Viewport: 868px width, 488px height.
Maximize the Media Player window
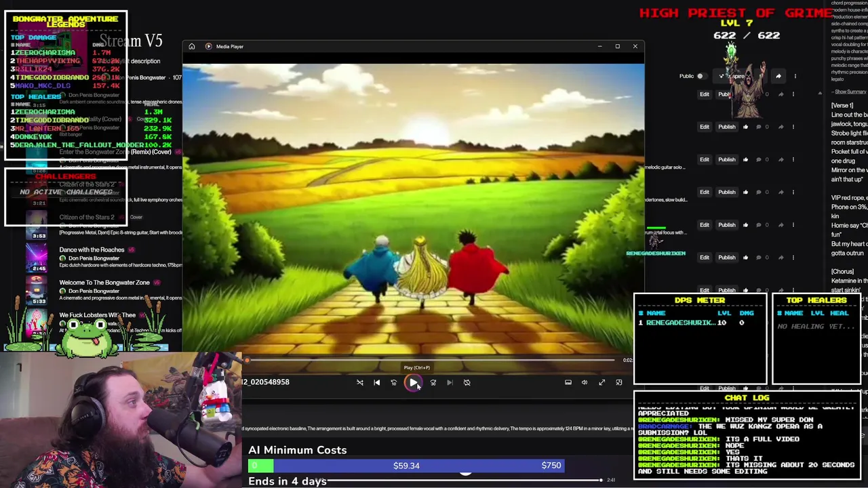617,46
